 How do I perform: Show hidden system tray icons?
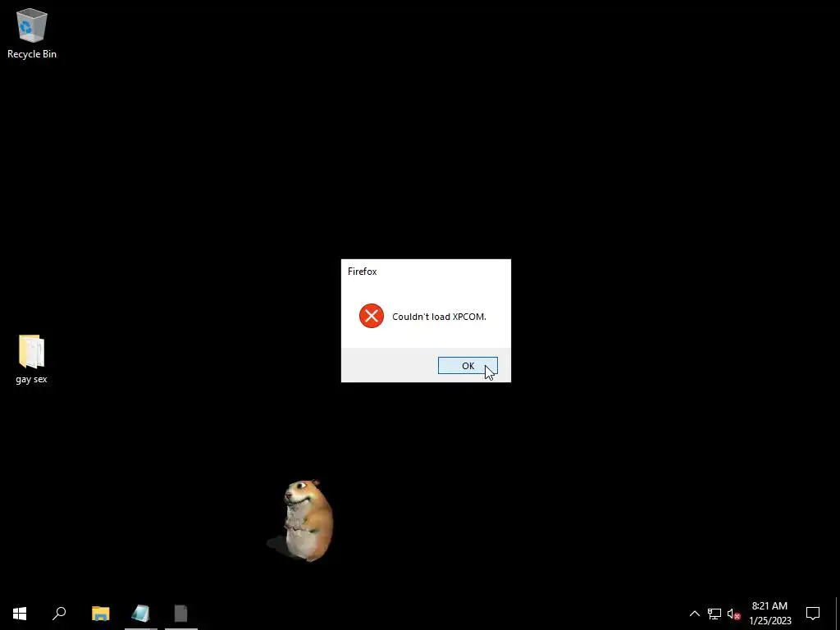pyautogui.click(x=694, y=614)
